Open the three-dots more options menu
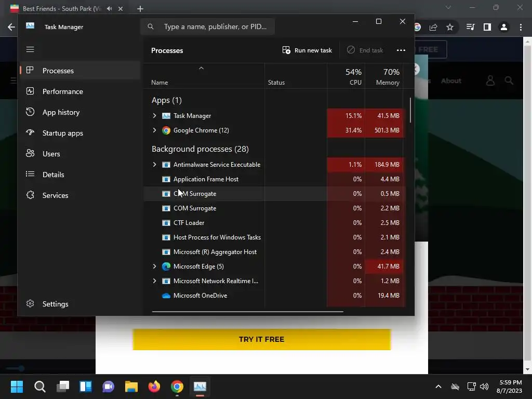Image resolution: width=532 pixels, height=399 pixels. (401, 50)
